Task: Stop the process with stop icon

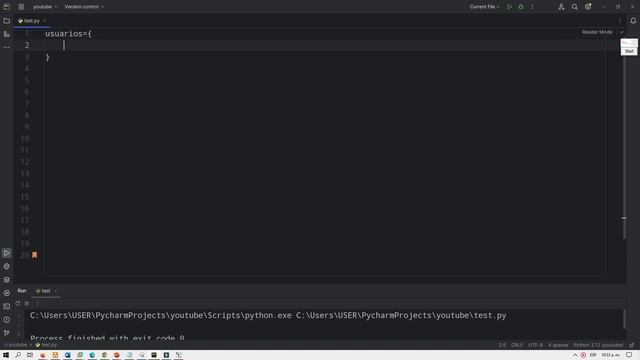Action: click(x=27, y=303)
